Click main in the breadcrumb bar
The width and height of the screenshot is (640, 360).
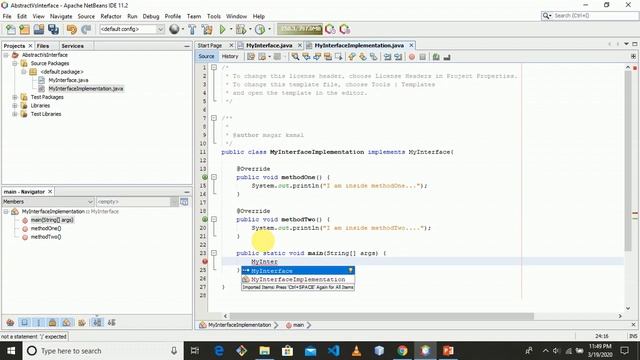tap(298, 325)
